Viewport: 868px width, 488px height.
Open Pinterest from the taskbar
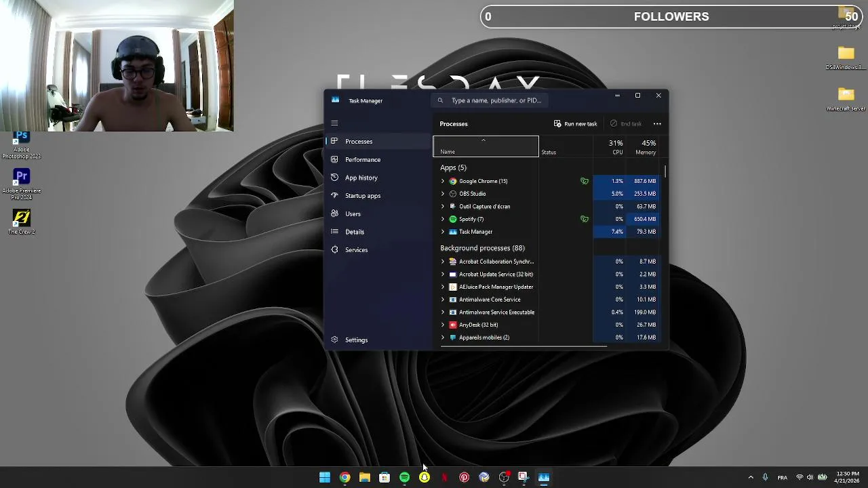(x=464, y=478)
